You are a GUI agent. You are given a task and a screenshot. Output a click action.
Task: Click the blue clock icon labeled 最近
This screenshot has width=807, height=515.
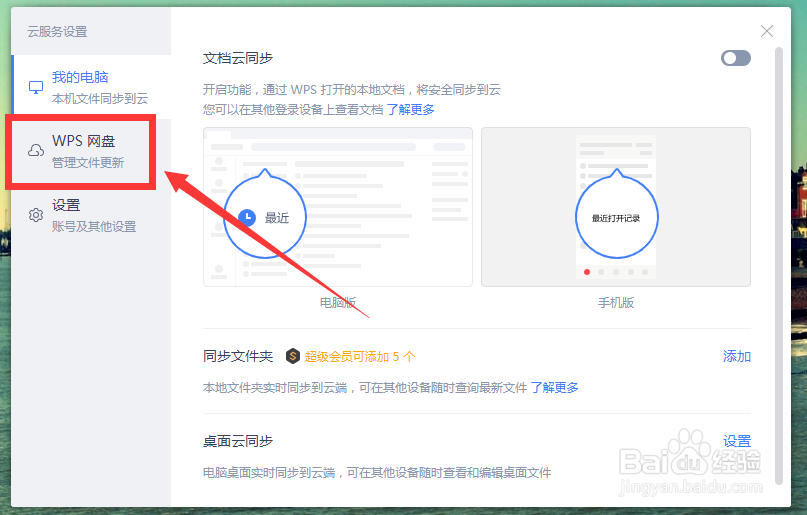247,218
